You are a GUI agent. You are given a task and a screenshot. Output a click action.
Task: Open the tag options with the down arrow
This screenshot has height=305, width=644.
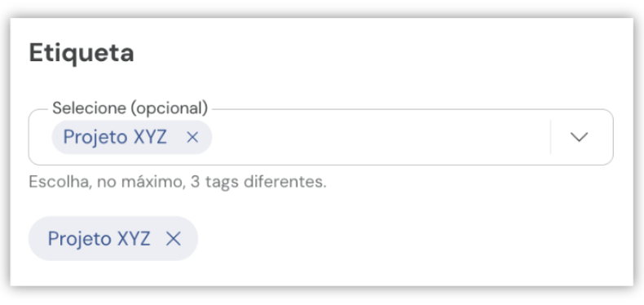click(579, 137)
